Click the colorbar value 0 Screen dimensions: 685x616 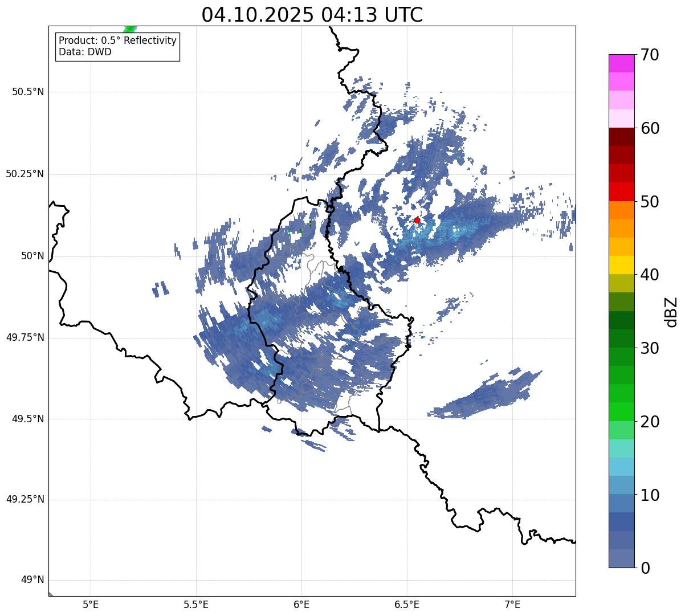pyautogui.click(x=645, y=568)
